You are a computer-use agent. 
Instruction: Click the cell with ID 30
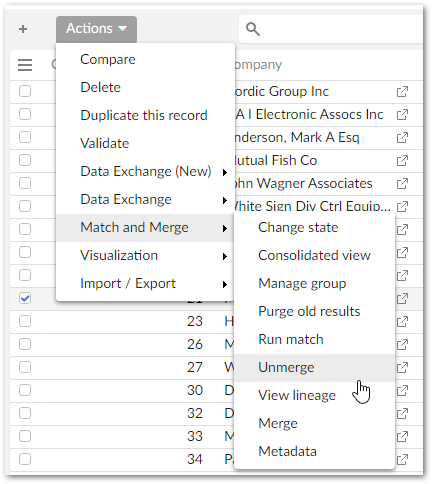pos(195,390)
